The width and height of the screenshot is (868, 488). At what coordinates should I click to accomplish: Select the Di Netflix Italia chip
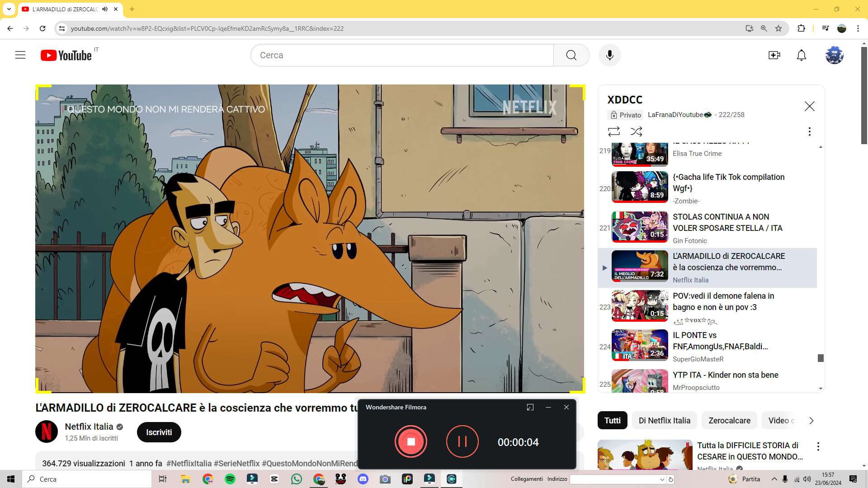tap(665, 421)
